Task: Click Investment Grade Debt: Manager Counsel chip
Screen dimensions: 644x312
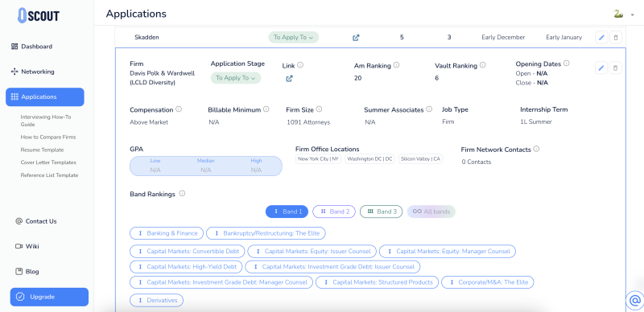Action: (221, 282)
